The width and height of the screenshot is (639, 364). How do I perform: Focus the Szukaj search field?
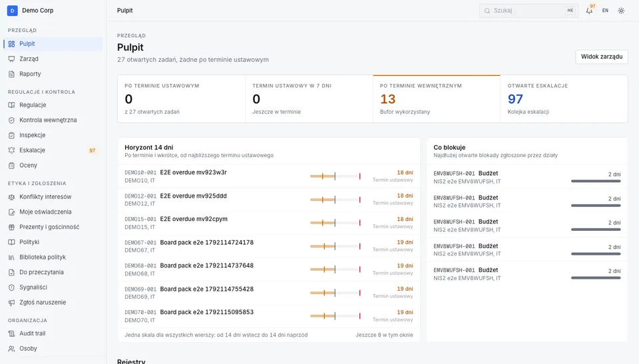tap(529, 11)
